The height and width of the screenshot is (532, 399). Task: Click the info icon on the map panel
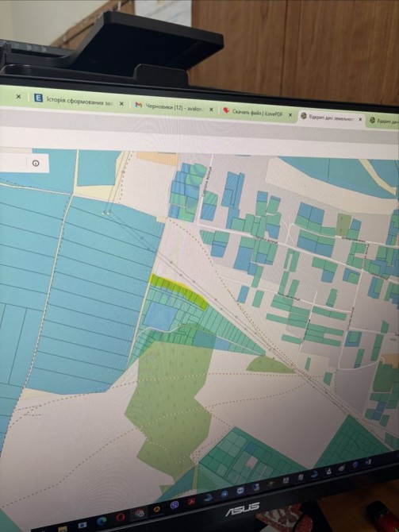click(36, 164)
